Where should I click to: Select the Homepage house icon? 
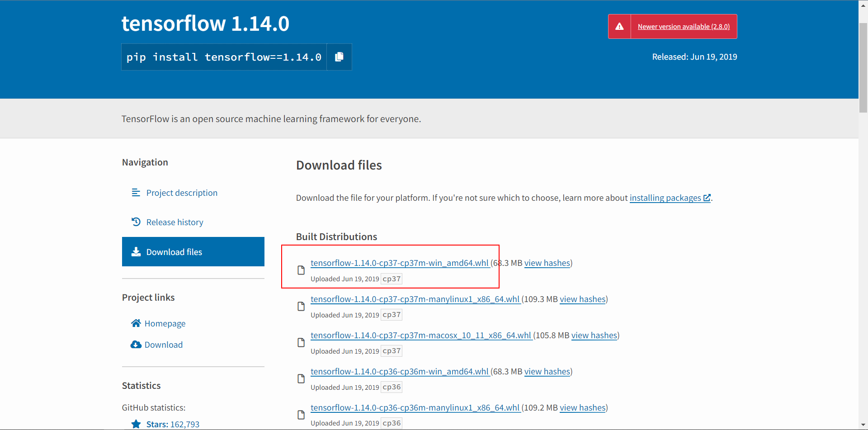[x=136, y=323]
